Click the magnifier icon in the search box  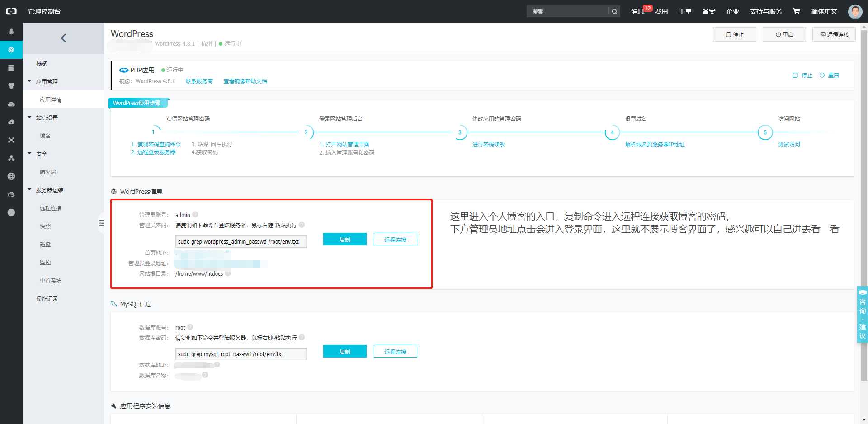(614, 12)
